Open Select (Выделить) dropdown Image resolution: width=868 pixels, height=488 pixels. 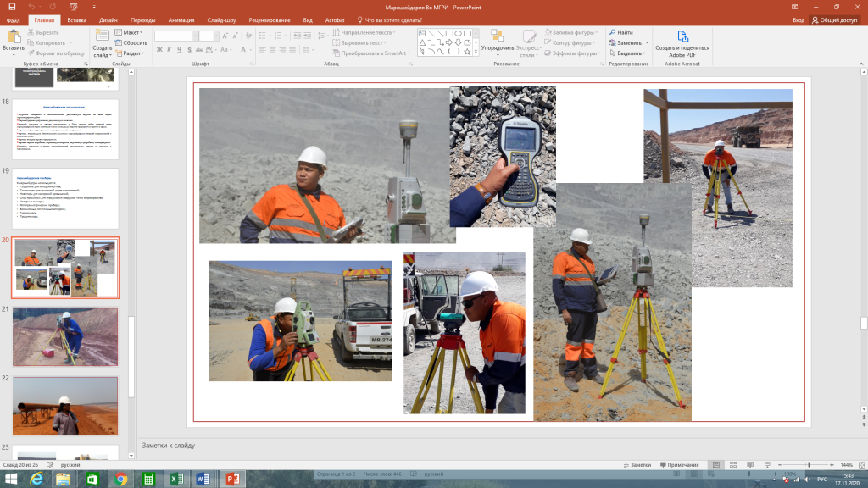(627, 53)
